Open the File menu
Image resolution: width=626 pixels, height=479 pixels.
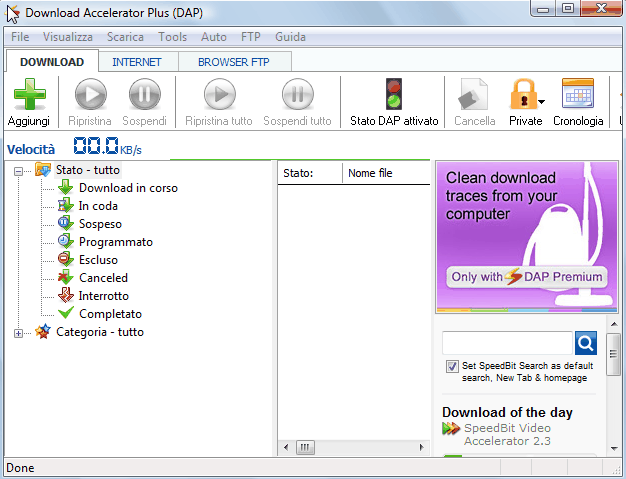pos(20,37)
